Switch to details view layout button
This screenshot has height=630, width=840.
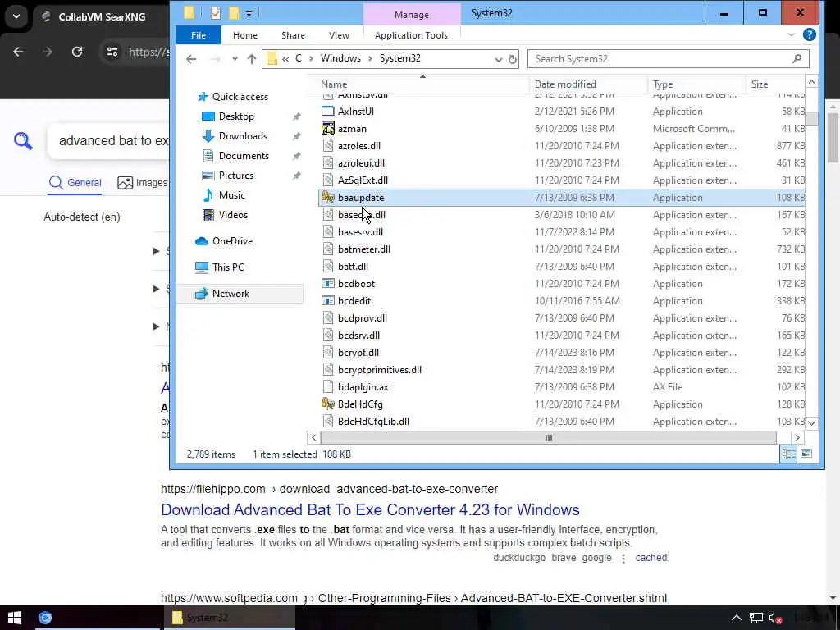point(788,454)
